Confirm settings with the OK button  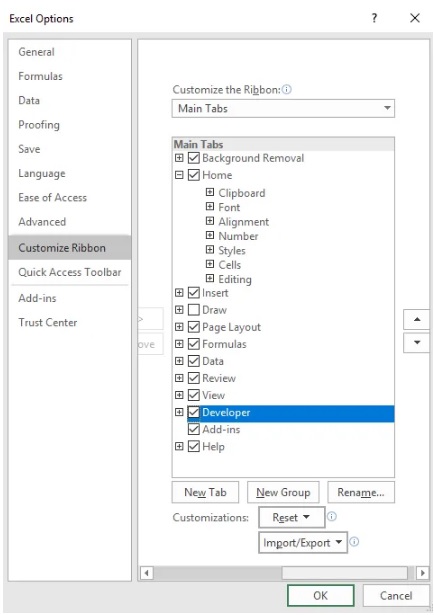tap(321, 595)
